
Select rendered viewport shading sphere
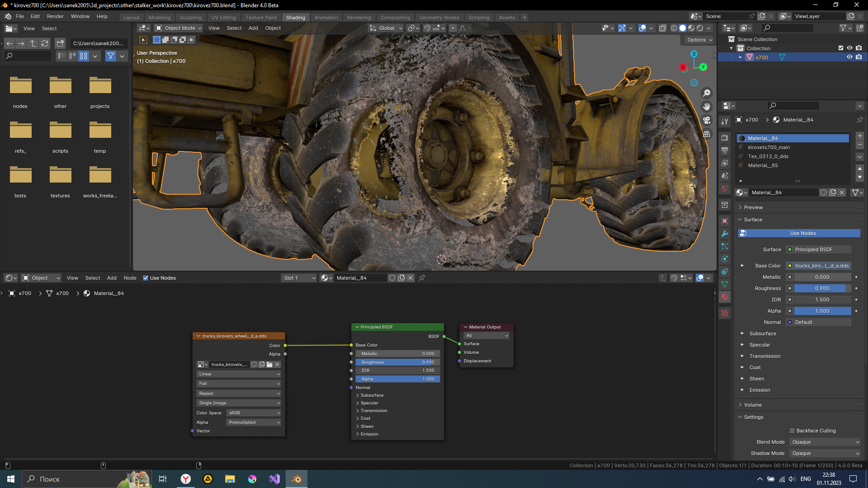pyautogui.click(x=700, y=28)
